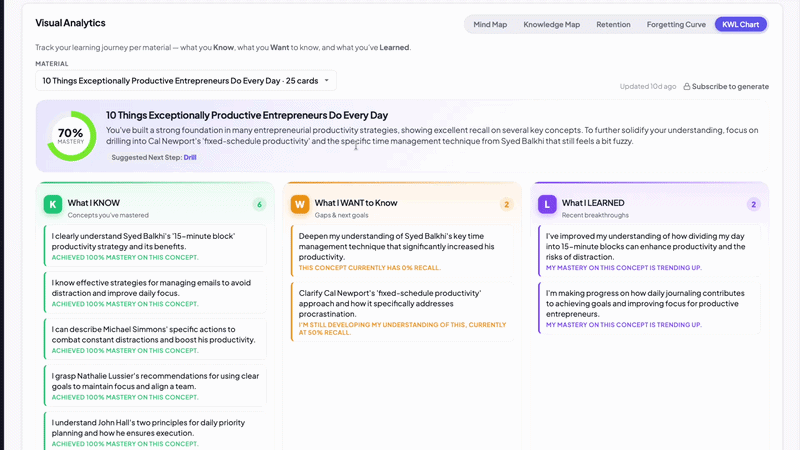
Task: Open the Cal Newport fixed-schedule productivity card
Action: pos(402,312)
